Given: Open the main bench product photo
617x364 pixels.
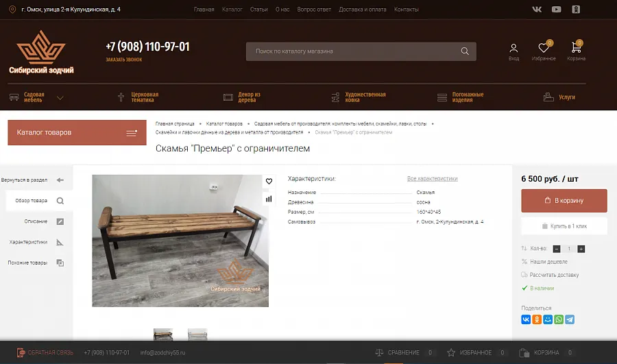Looking at the screenshot, I should [x=180, y=241].
